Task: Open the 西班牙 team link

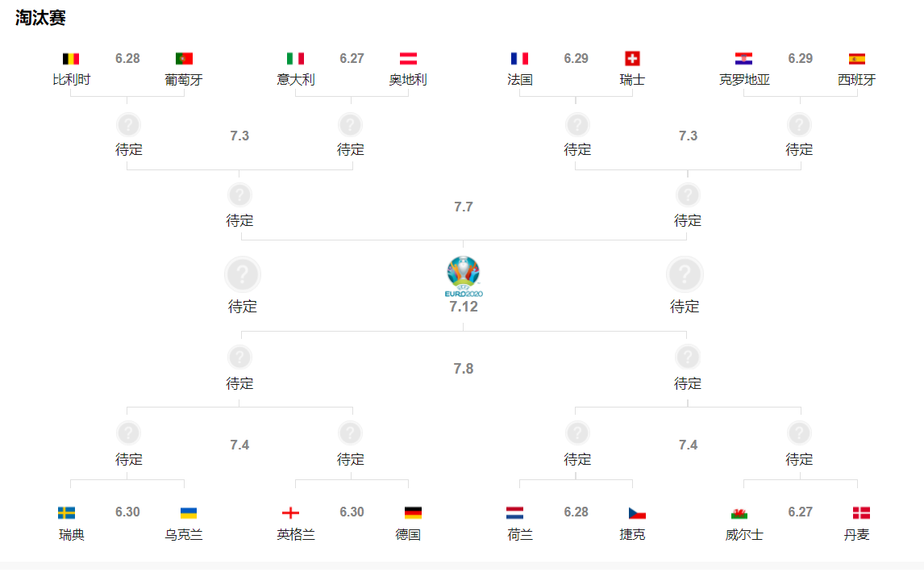Action: pos(856,80)
